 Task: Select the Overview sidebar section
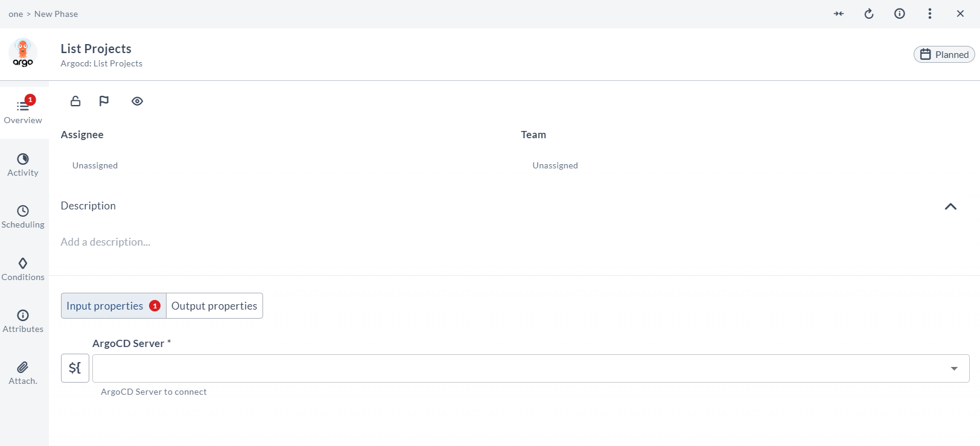(23, 112)
